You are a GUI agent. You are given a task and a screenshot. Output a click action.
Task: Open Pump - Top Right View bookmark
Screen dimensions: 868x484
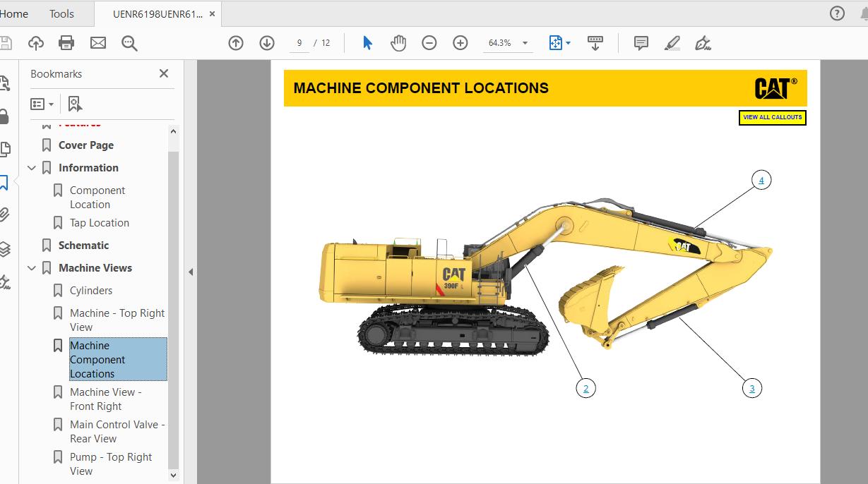click(110, 464)
